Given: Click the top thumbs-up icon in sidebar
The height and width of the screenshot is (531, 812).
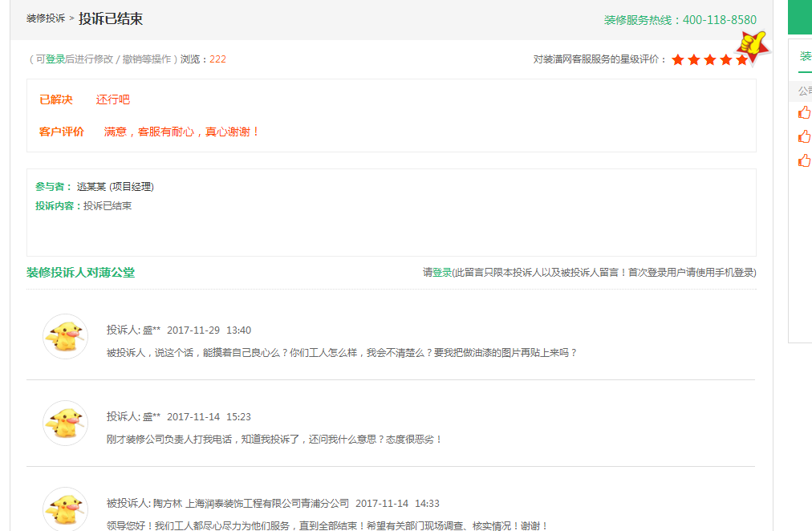Looking at the screenshot, I should pyautogui.click(x=804, y=113).
